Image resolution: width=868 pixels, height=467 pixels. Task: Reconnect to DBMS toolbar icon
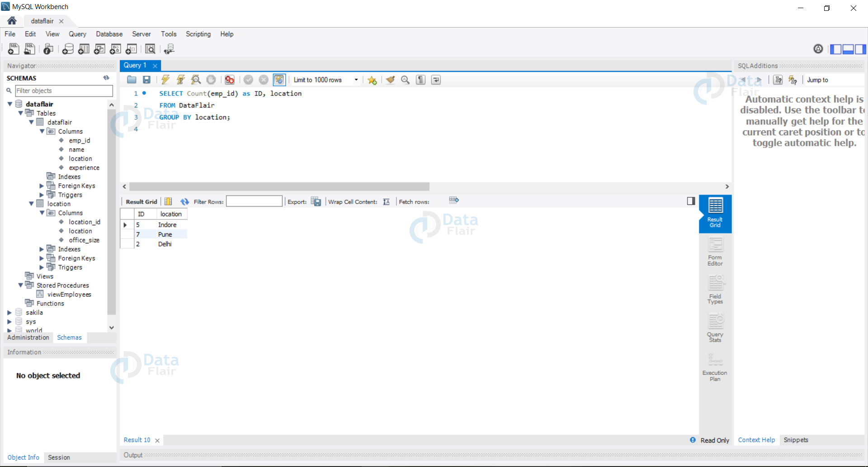click(x=169, y=49)
